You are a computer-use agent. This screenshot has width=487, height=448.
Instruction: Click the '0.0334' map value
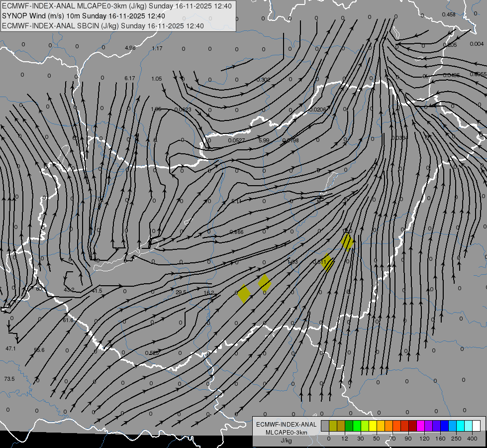click(399, 138)
